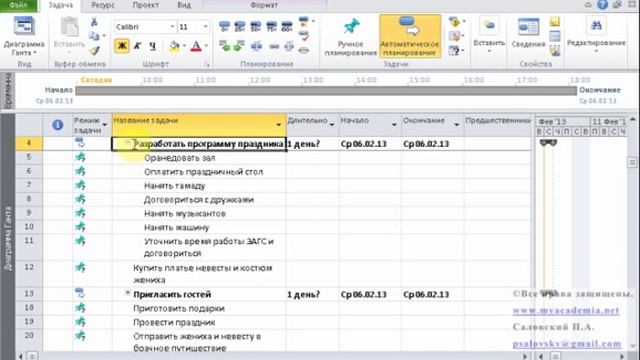Click the yellow task Notes icon

tap(555, 22)
